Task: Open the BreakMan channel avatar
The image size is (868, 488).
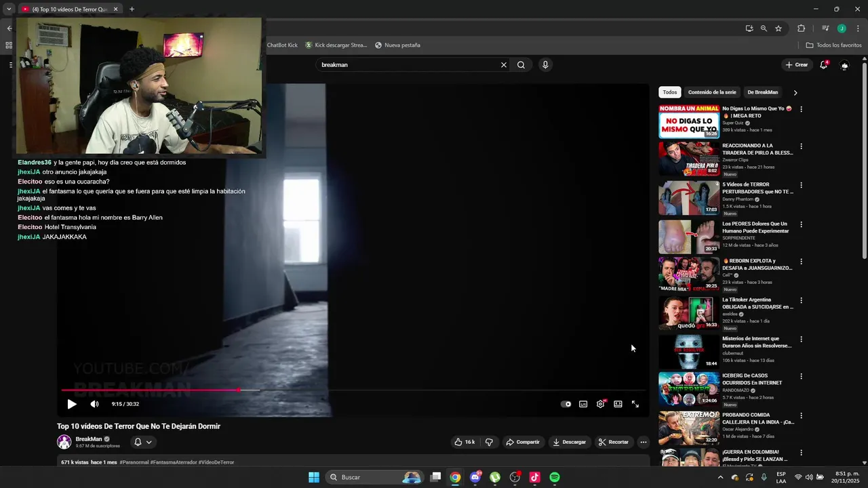Action: pos(64,442)
